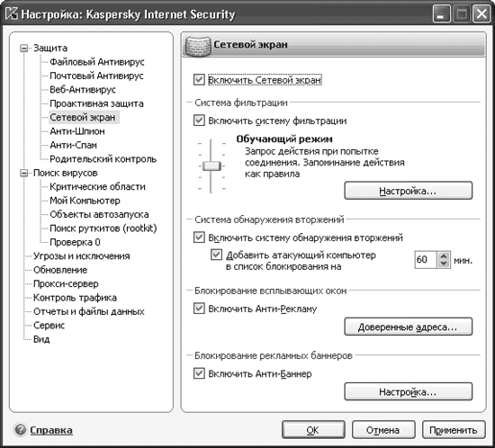
Task: Click the Kaspersky logo in title bar
Action: 12,13
